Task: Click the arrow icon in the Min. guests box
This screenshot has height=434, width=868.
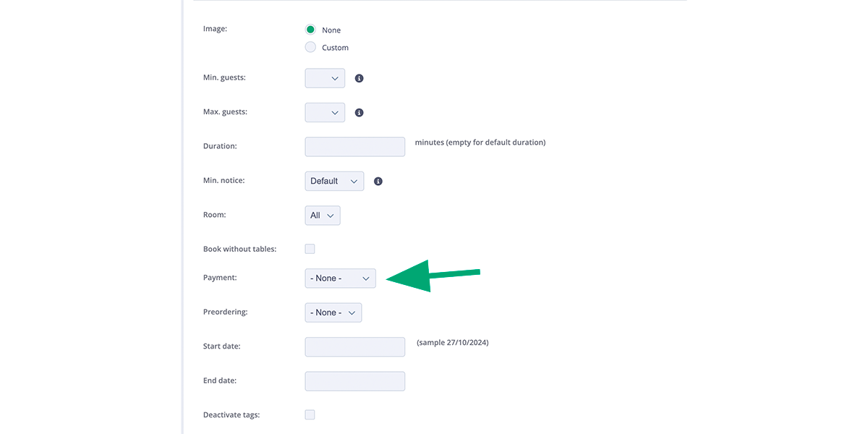Action: (333, 77)
